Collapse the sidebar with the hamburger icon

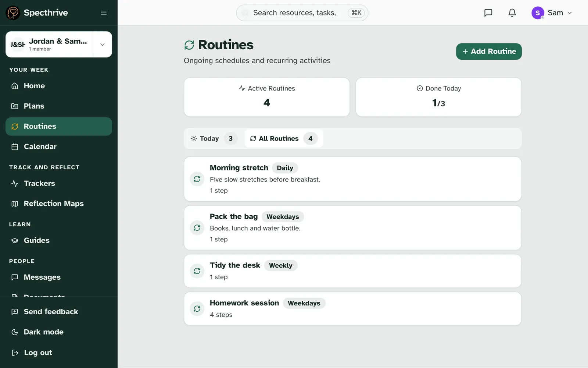point(104,13)
